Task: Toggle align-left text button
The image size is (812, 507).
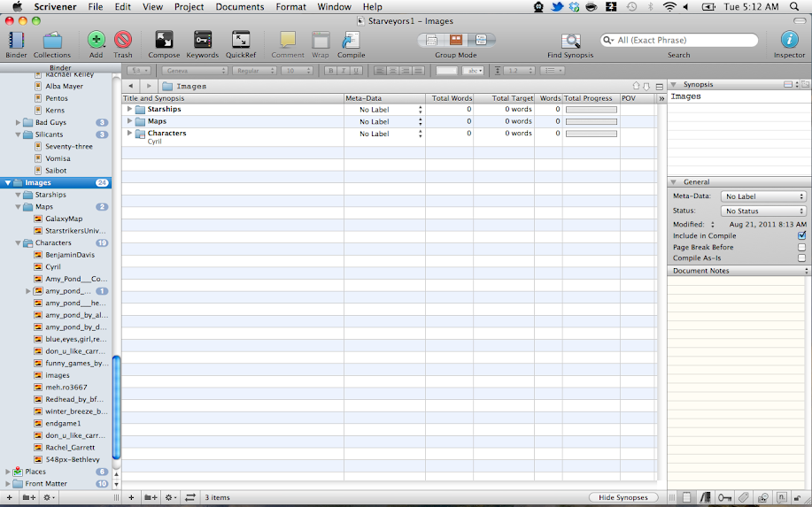Action: click(380, 71)
